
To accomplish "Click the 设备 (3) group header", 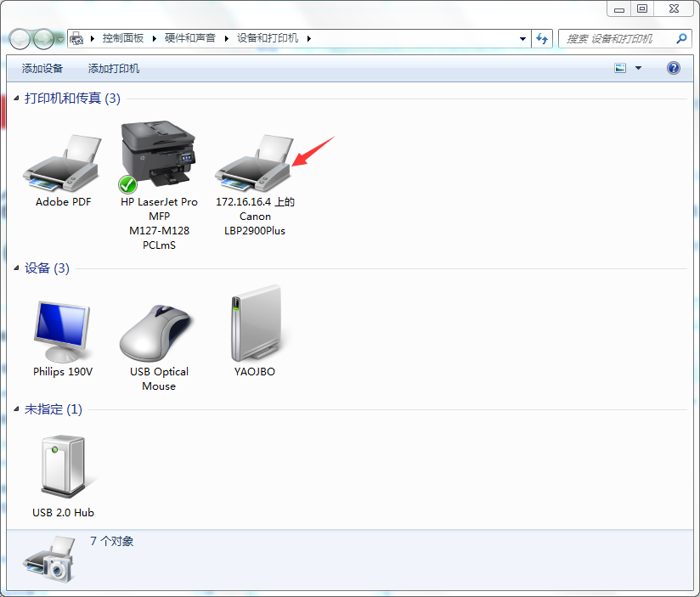I will click(47, 268).
